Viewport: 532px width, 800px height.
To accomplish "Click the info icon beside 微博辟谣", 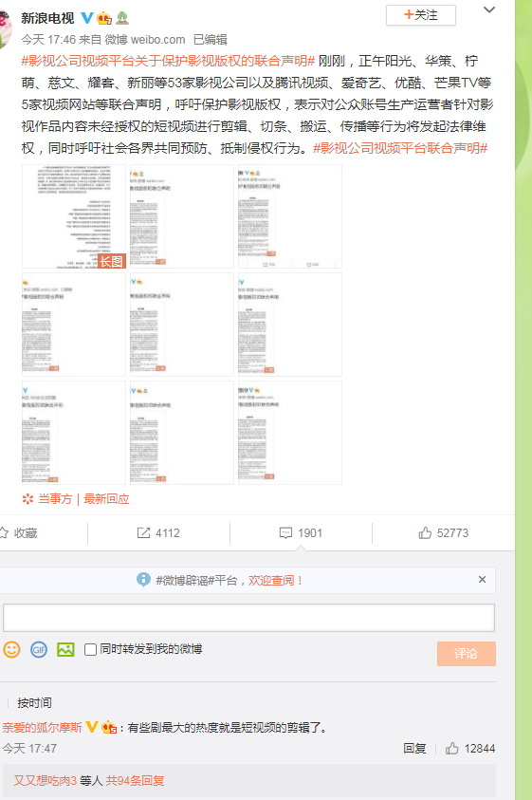I will click(143, 580).
